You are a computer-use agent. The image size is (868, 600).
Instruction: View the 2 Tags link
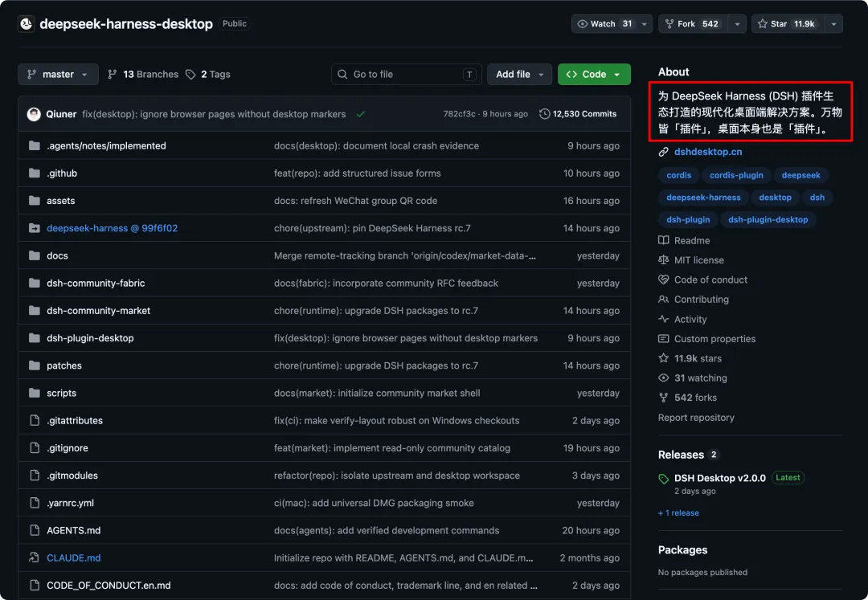[208, 74]
